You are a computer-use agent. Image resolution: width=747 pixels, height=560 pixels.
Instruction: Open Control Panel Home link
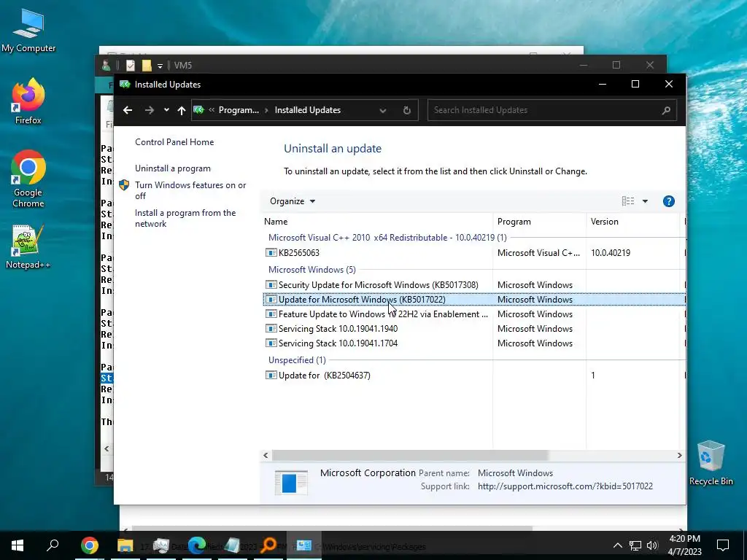(174, 142)
